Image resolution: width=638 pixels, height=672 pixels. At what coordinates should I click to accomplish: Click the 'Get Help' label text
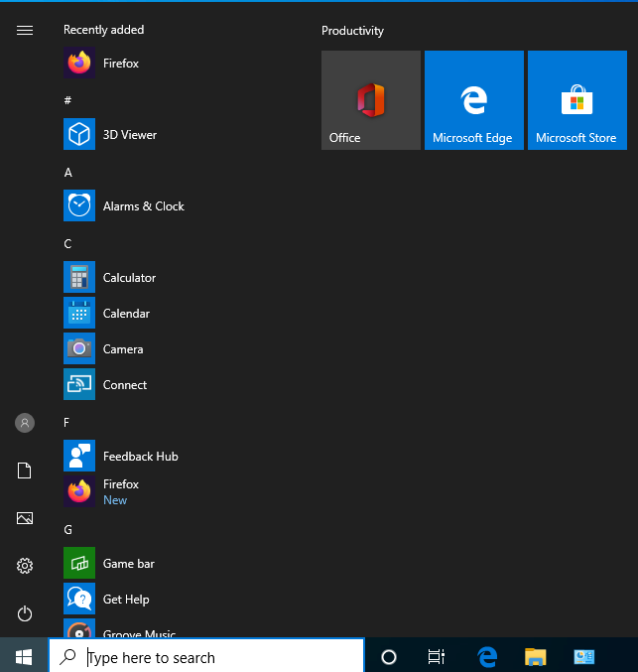pos(126,600)
